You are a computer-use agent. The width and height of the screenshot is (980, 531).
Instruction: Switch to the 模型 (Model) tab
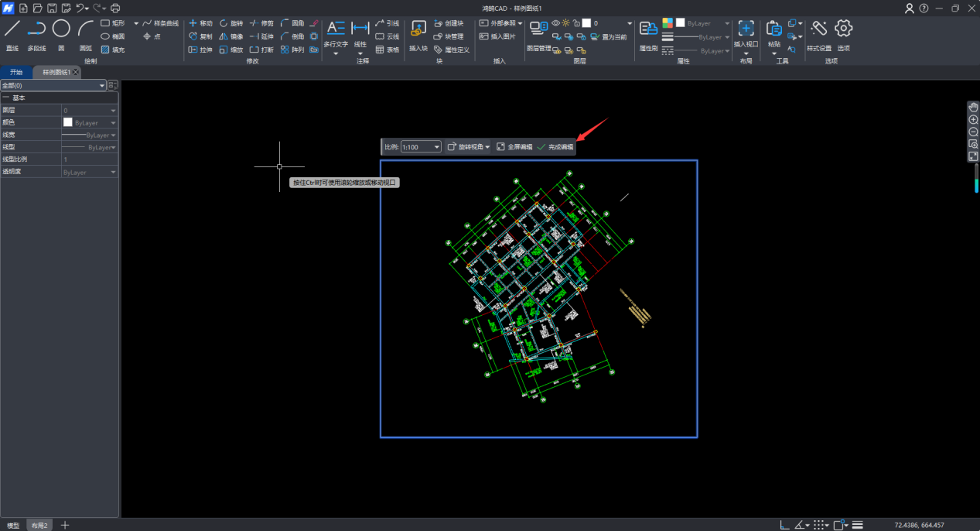click(x=13, y=525)
